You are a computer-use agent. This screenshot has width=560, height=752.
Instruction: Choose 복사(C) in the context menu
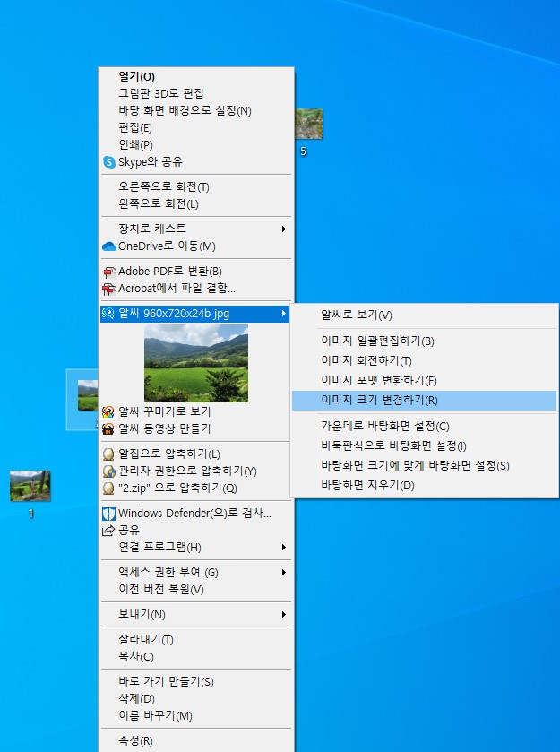[196, 657]
